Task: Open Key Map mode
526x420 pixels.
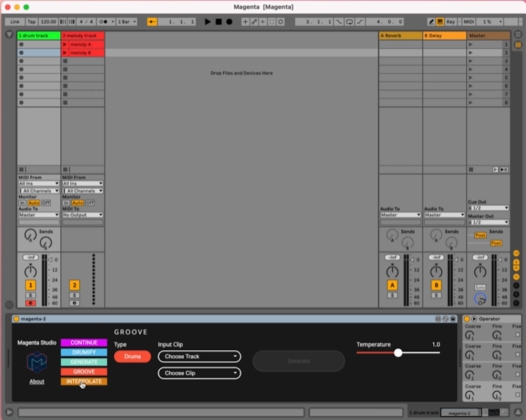Action: click(450, 22)
